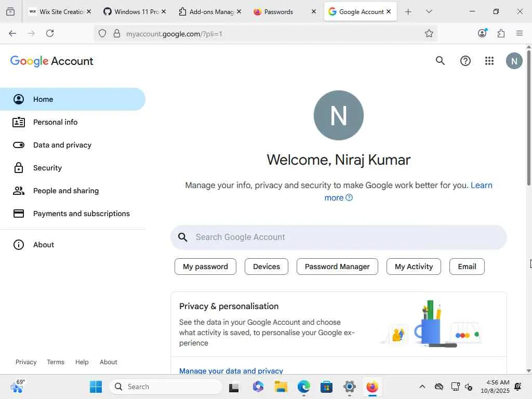Click the browser address bar URL

pyautogui.click(x=174, y=34)
